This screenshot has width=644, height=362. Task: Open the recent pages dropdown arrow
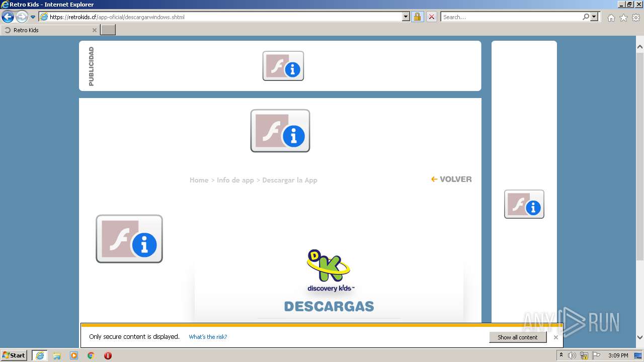33,17
